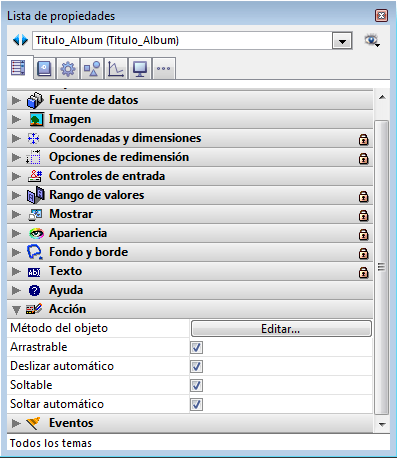397x458 pixels.
Task: Switch to the blue book tab icon
Action: [44, 69]
